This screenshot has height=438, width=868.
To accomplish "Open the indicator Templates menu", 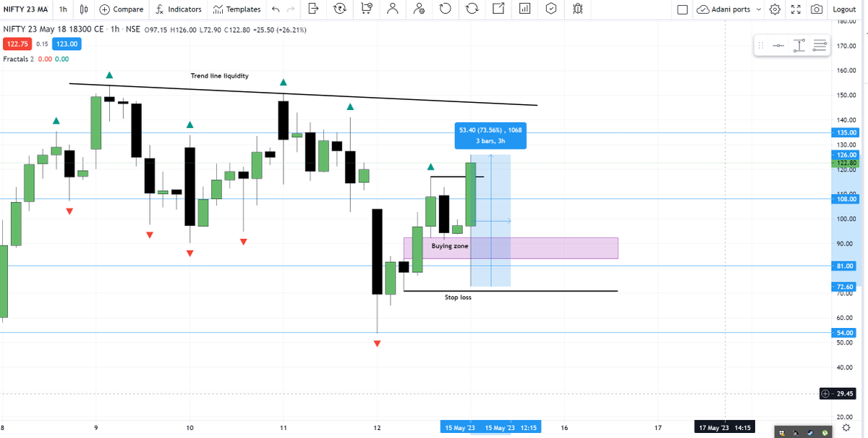I will click(x=237, y=9).
